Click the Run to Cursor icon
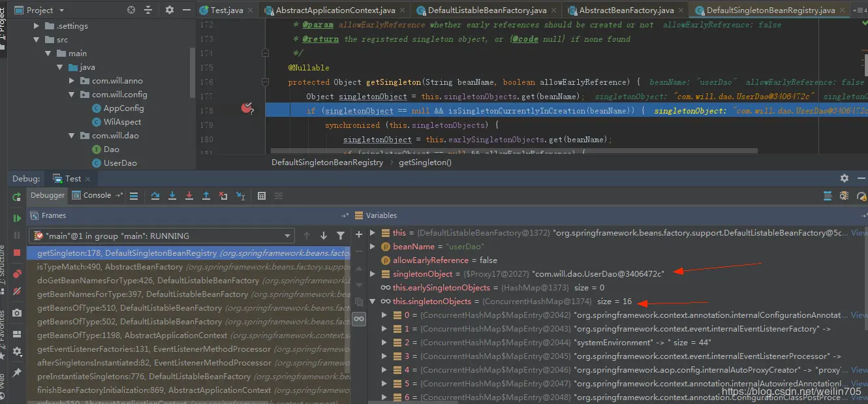Screen dimensions: 868x404 240,195
